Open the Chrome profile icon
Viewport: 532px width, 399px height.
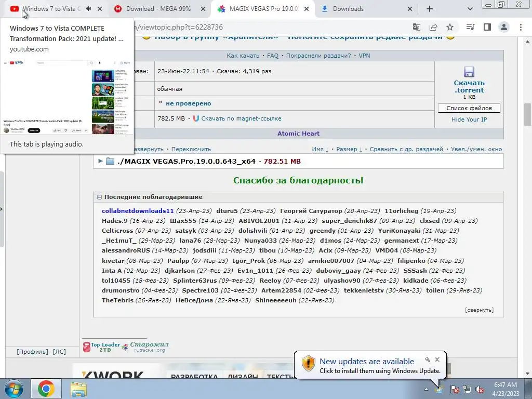coord(504,27)
